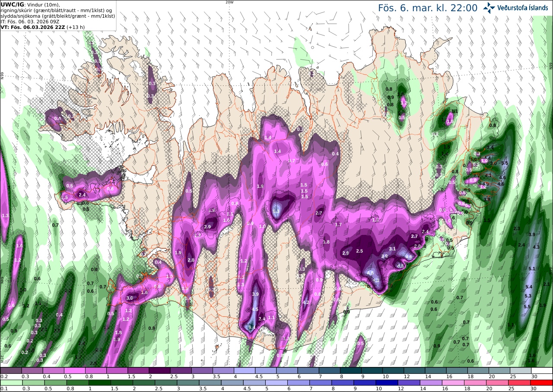
Task: Select the dark navy 10 swatch in the rain scale
Action: tap(387, 383)
